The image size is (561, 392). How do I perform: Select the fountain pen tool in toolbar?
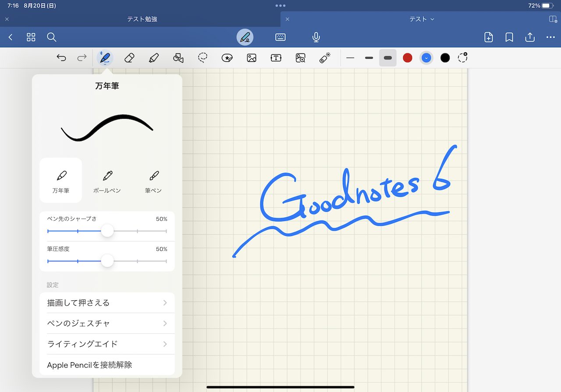coord(105,58)
